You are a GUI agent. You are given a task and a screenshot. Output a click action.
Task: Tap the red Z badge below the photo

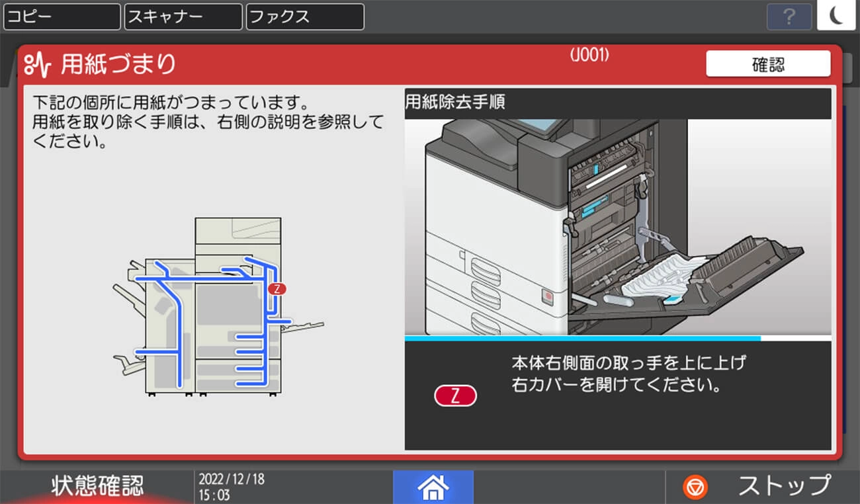click(x=455, y=395)
